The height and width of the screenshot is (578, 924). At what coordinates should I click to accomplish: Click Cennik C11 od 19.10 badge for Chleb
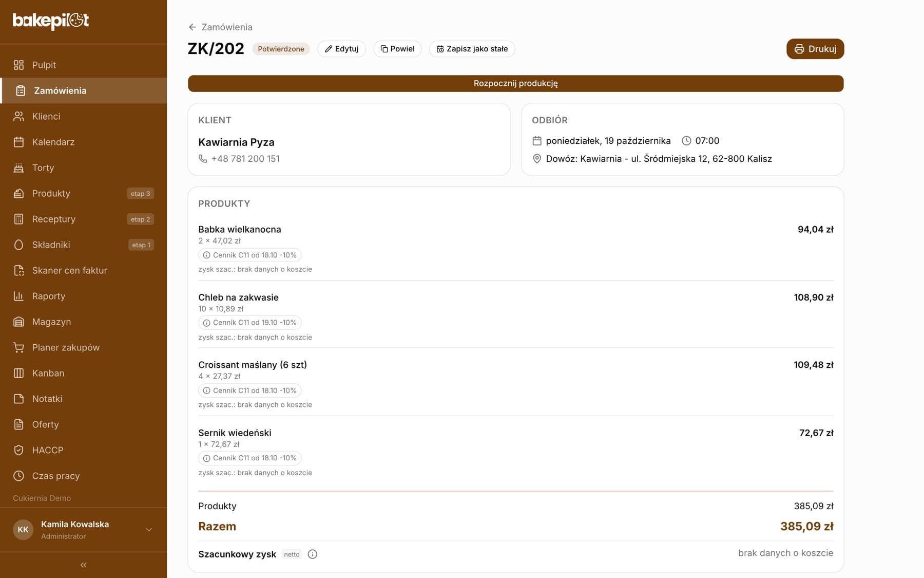249,323
